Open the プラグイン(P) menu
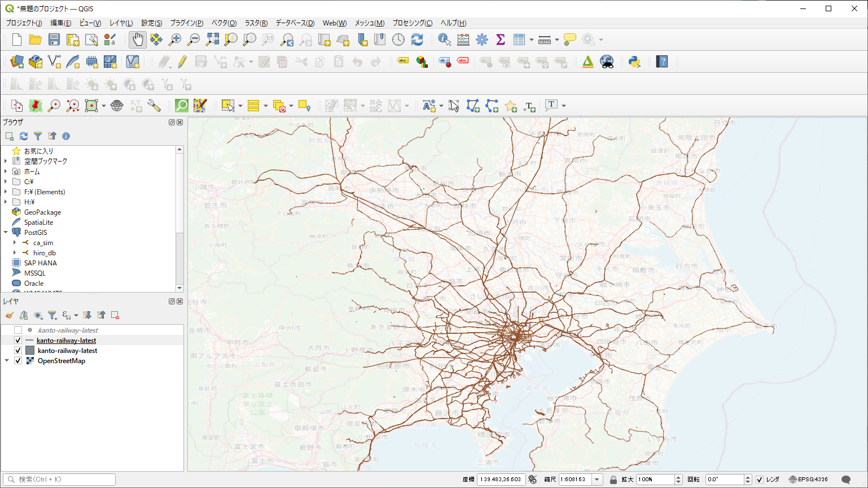Screen dimensions: 868x488 pyautogui.click(x=186, y=23)
